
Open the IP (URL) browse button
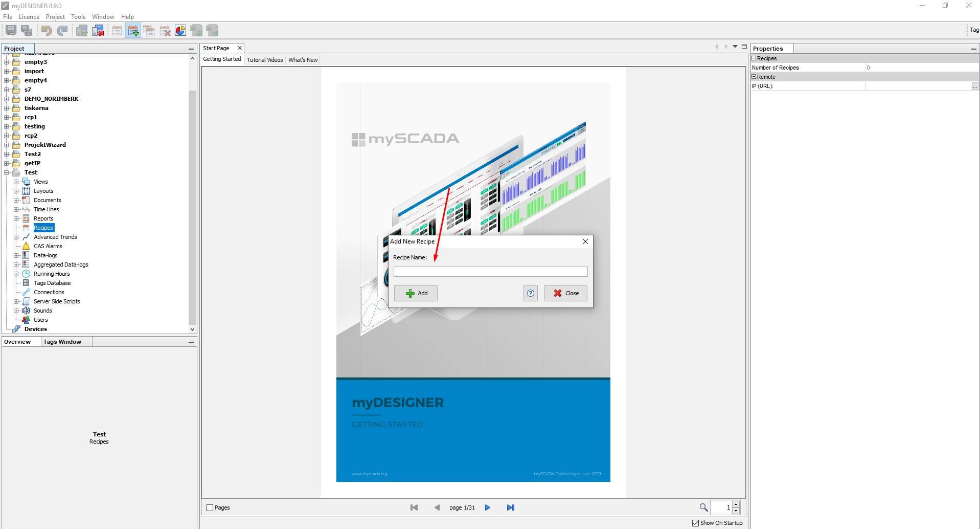[975, 86]
